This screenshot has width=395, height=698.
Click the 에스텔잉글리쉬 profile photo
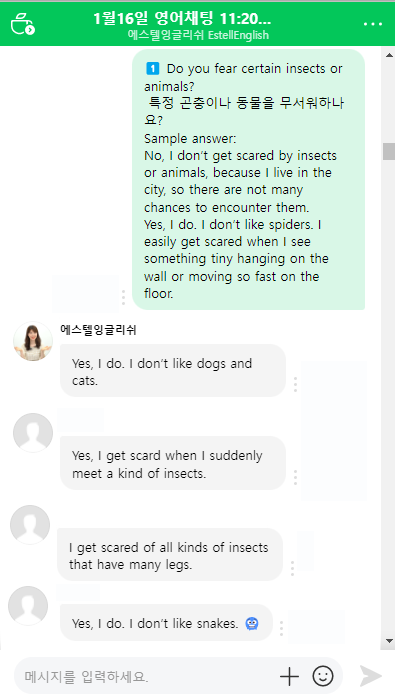33,342
